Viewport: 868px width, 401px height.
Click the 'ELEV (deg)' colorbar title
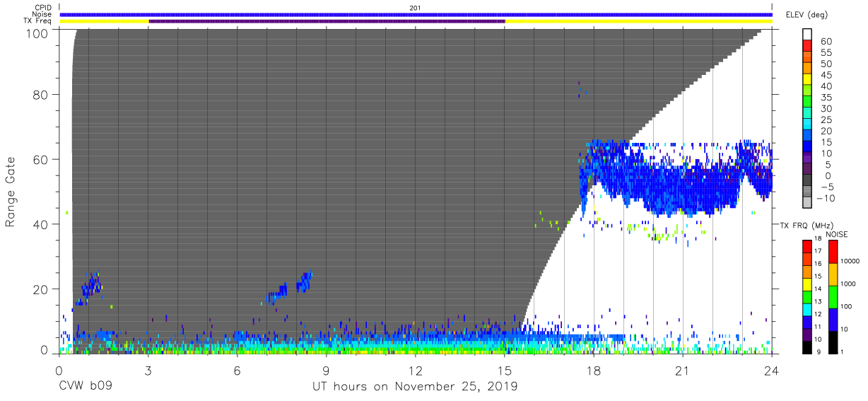click(x=806, y=15)
